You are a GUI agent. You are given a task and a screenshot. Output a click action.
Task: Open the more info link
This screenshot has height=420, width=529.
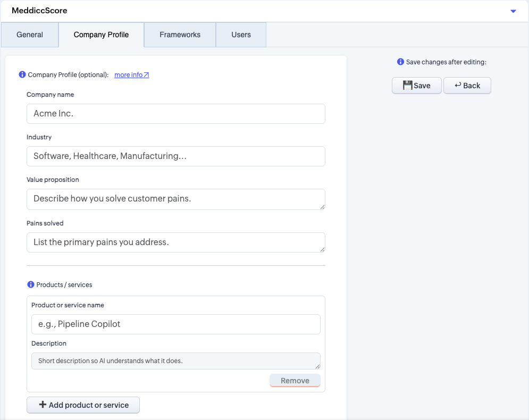click(x=131, y=75)
